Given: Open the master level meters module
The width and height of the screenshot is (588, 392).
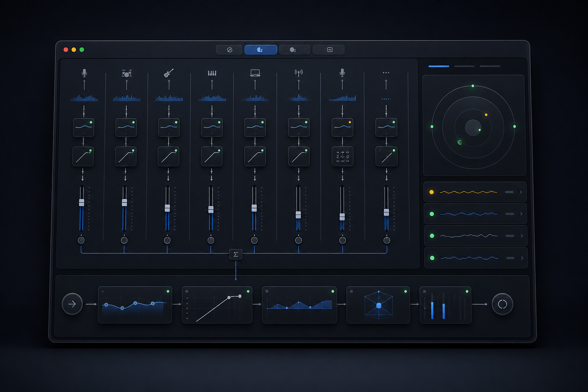Looking at the screenshot, I should point(446,305).
